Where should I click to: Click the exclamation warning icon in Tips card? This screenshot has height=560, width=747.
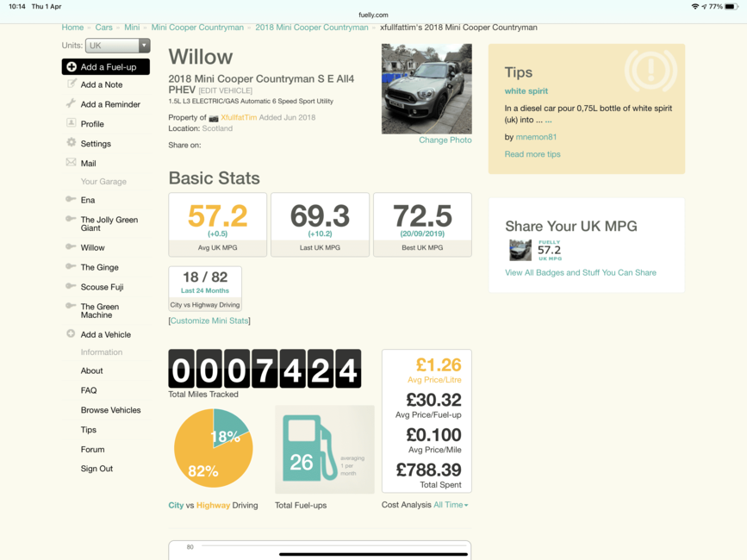(651, 71)
